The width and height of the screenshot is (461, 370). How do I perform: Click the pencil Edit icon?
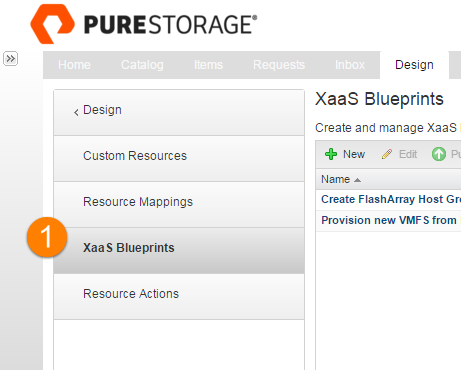point(387,154)
